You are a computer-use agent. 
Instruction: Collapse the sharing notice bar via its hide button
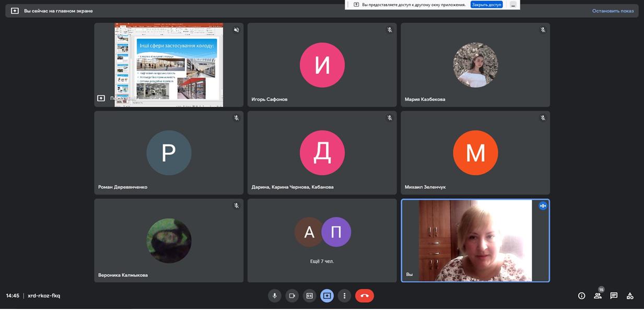(513, 5)
